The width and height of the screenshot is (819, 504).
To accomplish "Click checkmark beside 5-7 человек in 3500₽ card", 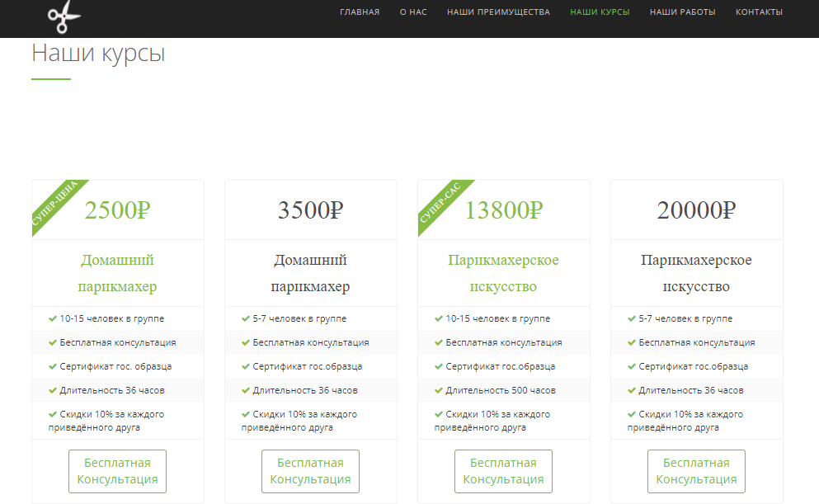I will click(246, 318).
